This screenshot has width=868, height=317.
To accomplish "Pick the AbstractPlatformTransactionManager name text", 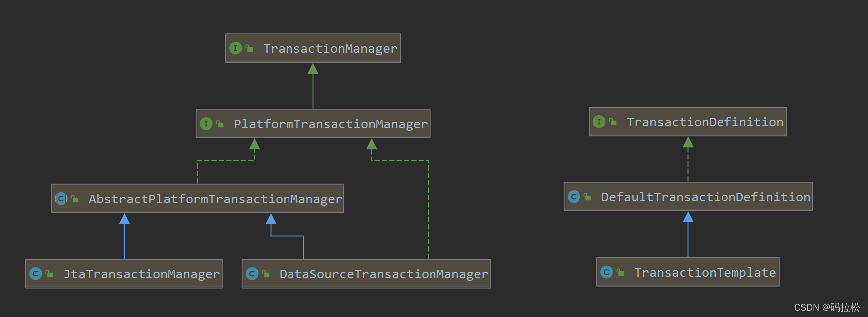I will tap(215, 199).
